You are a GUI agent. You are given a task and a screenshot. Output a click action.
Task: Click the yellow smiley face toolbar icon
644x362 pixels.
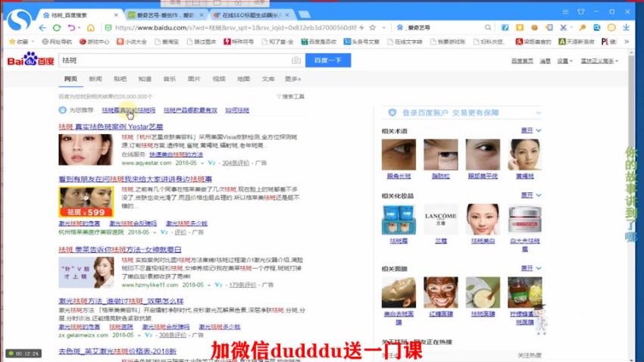pos(611,27)
